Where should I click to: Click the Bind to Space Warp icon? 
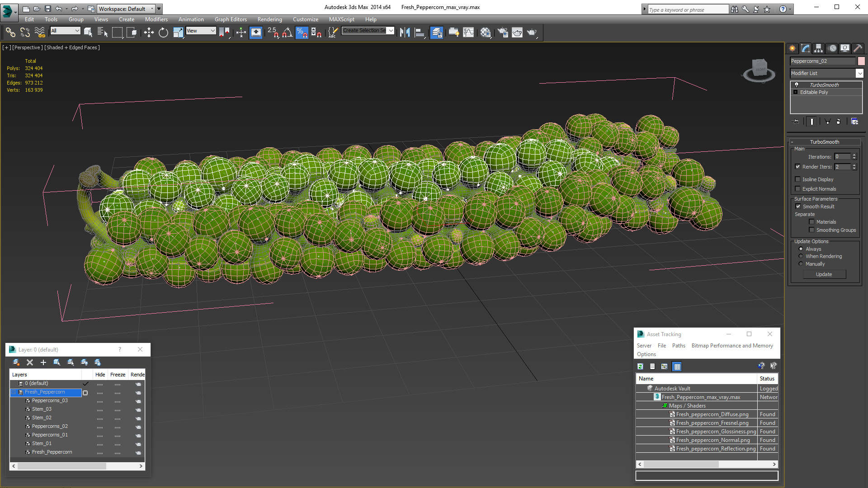coord(40,32)
